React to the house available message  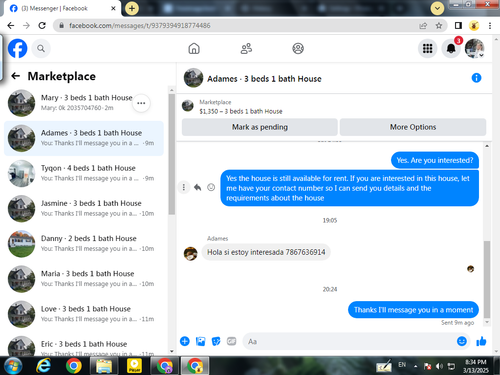[211, 187]
